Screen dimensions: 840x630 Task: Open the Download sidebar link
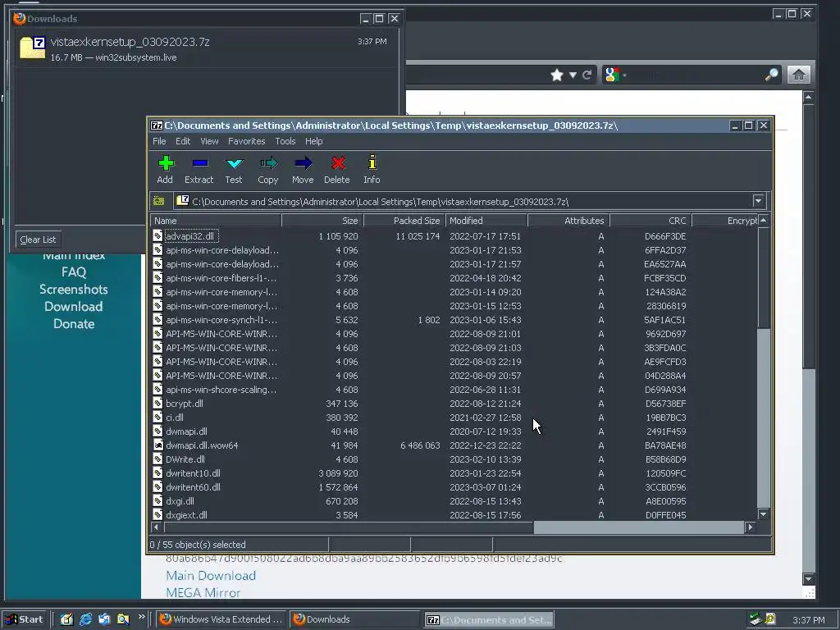[x=74, y=307]
